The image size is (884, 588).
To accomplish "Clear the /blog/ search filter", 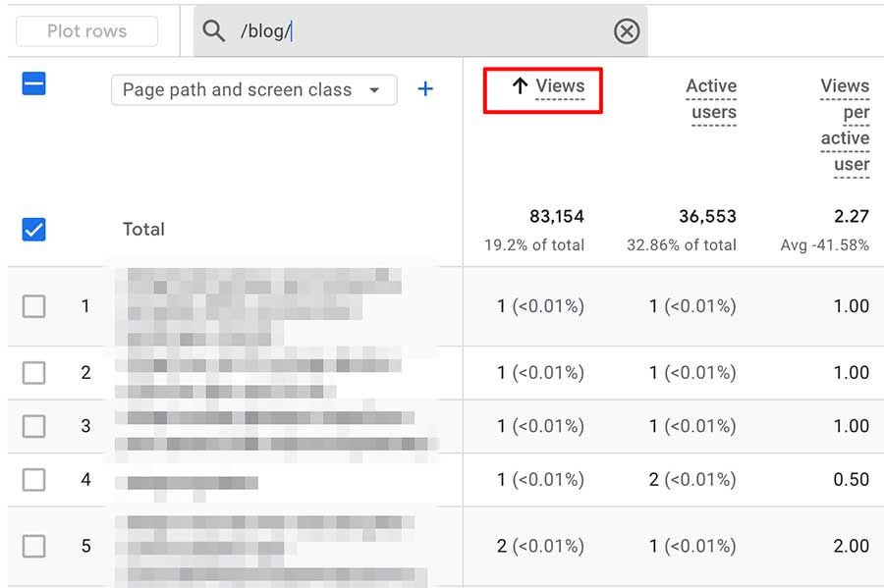I will (x=626, y=31).
